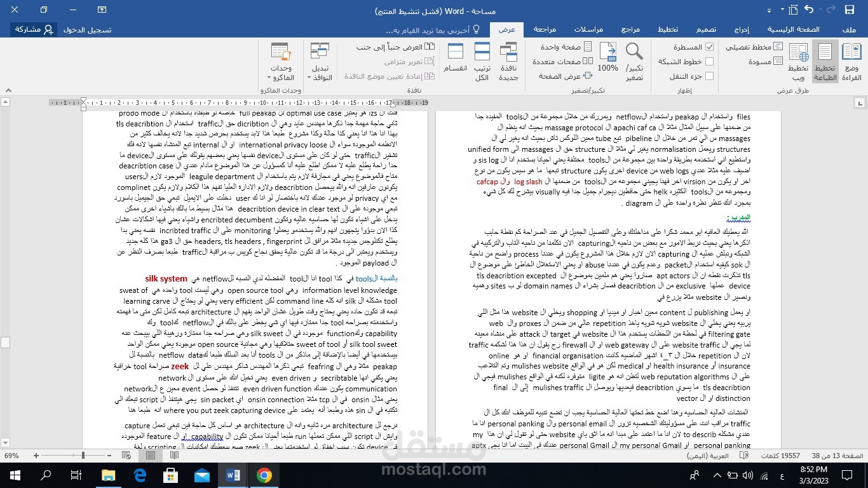
Task: Click the red 'zeek' word in document
Action: (x=180, y=366)
